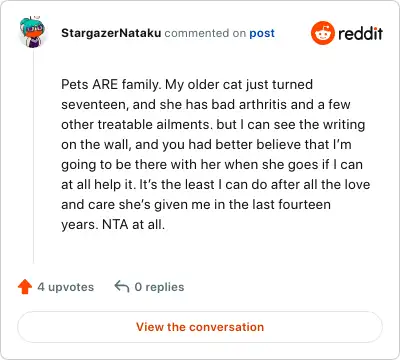Click StargazerNataku's avatar image

32,32
